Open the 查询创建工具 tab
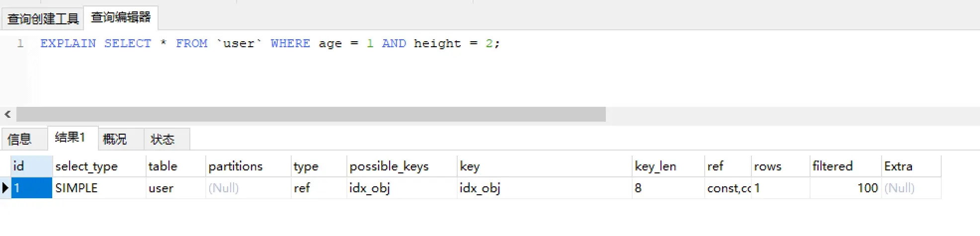 pos(43,19)
